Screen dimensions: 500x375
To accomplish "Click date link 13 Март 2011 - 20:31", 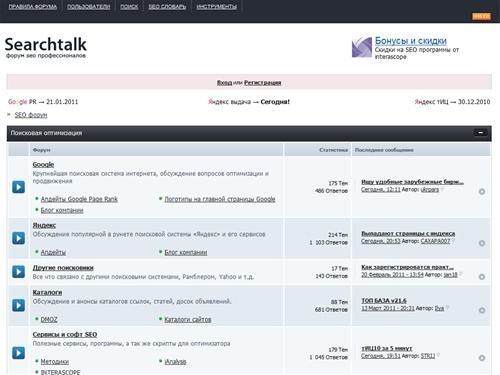I will pos(388,308).
